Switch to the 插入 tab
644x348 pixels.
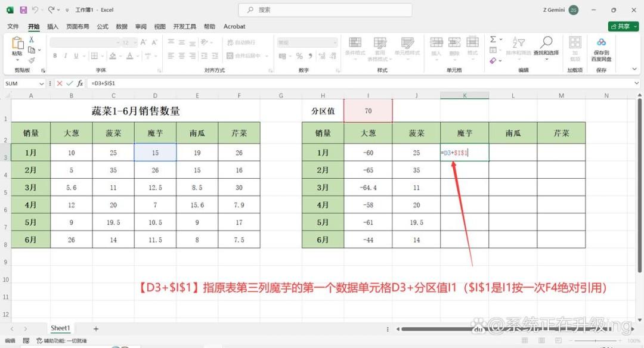52,26
